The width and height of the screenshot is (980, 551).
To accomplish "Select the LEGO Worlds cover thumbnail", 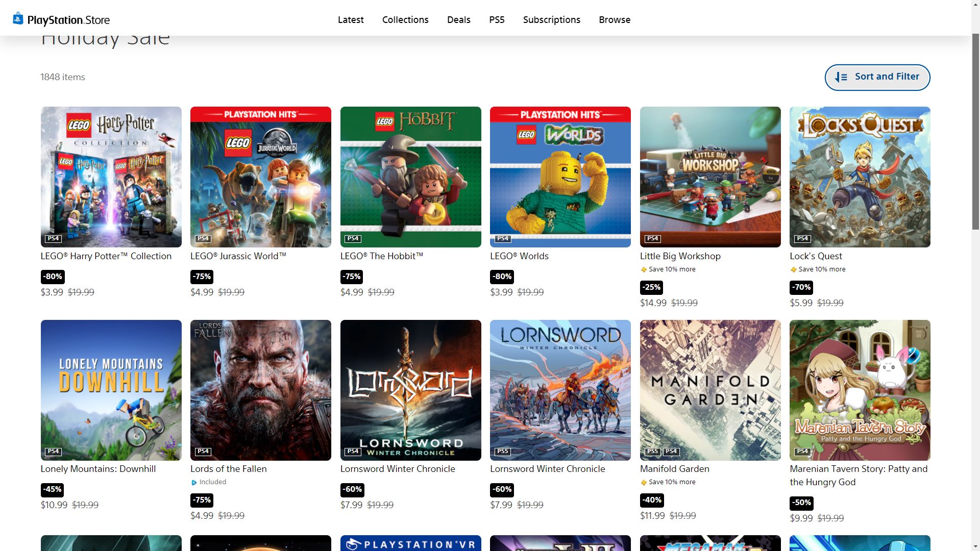I will coord(560,177).
